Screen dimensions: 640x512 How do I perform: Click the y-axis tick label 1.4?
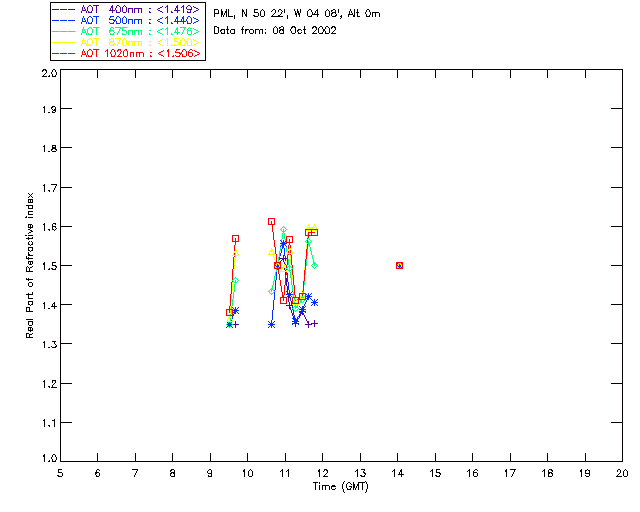[49, 305]
